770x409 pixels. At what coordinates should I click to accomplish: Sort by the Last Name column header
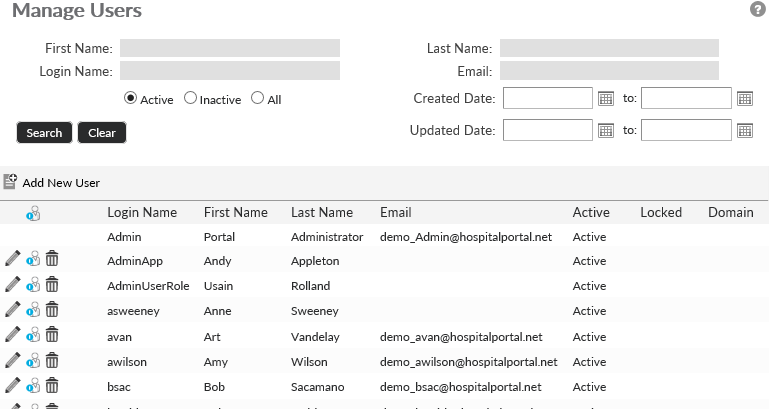coord(322,212)
